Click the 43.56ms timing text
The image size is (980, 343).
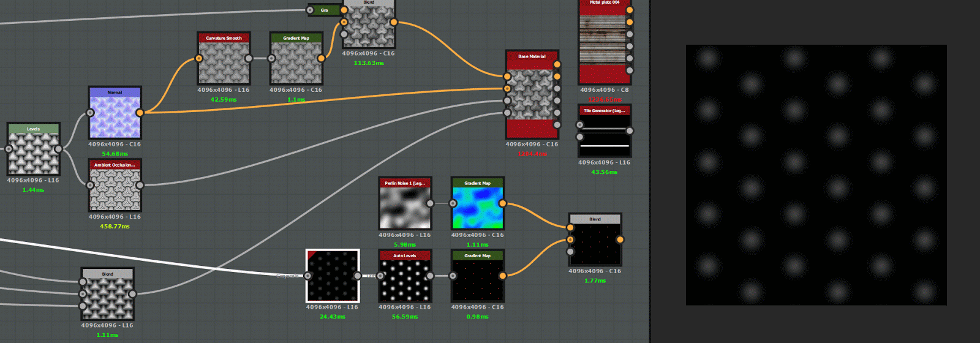(605, 172)
